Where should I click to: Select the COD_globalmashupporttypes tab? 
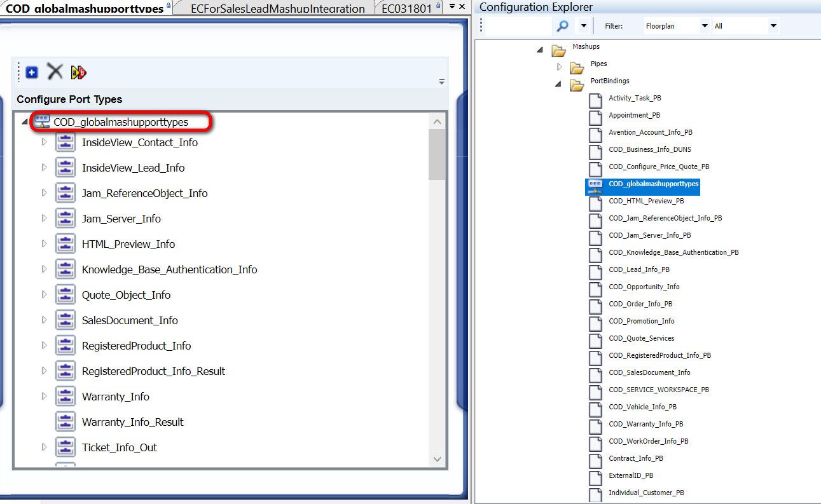coord(85,10)
